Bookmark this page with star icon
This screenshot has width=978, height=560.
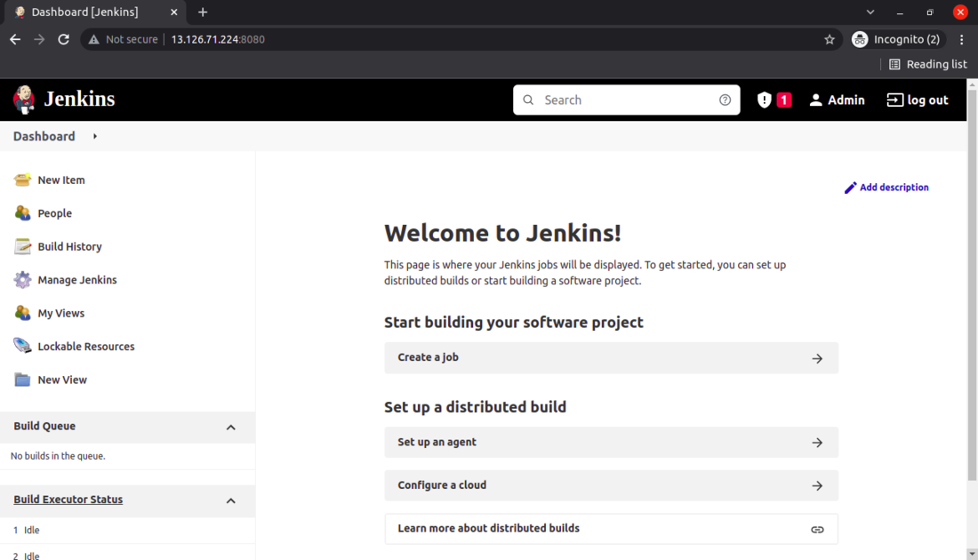[x=830, y=39]
